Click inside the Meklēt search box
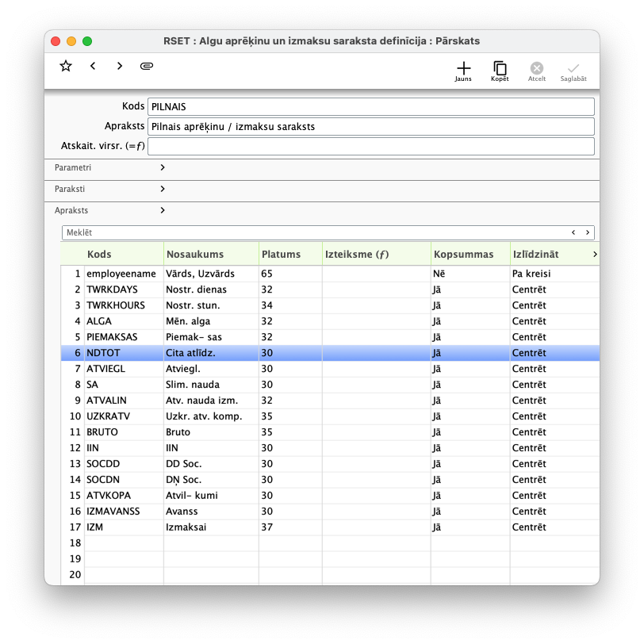The height and width of the screenshot is (644, 644). 313,233
